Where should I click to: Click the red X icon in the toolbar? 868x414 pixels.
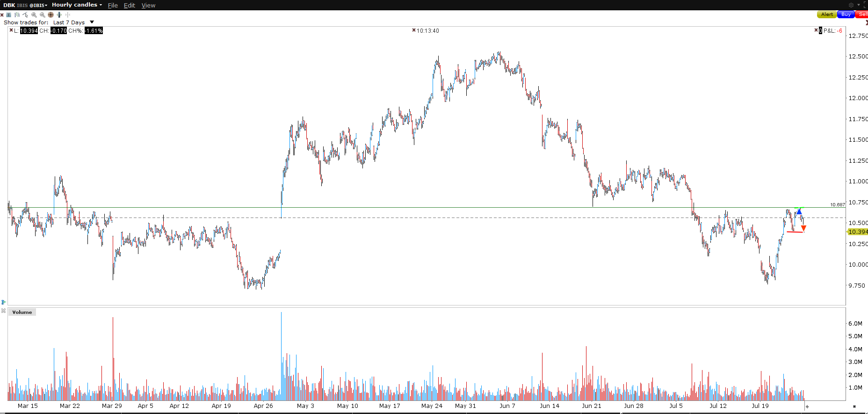[2, 15]
